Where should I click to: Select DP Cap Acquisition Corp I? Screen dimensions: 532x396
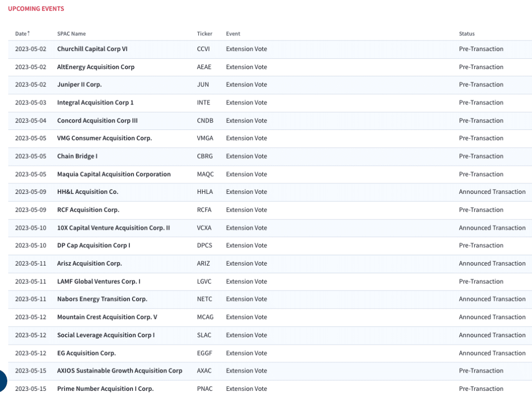pos(94,245)
